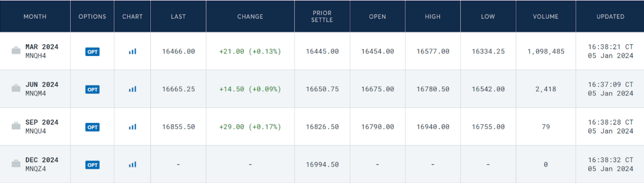Select the OPT button for MNQU4
644x183 pixels.
(x=92, y=127)
